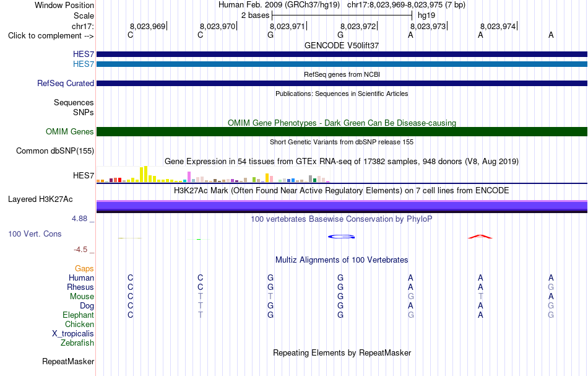Open the GENCODE V50lift37 track title
588x376 pixels.
[342, 45]
